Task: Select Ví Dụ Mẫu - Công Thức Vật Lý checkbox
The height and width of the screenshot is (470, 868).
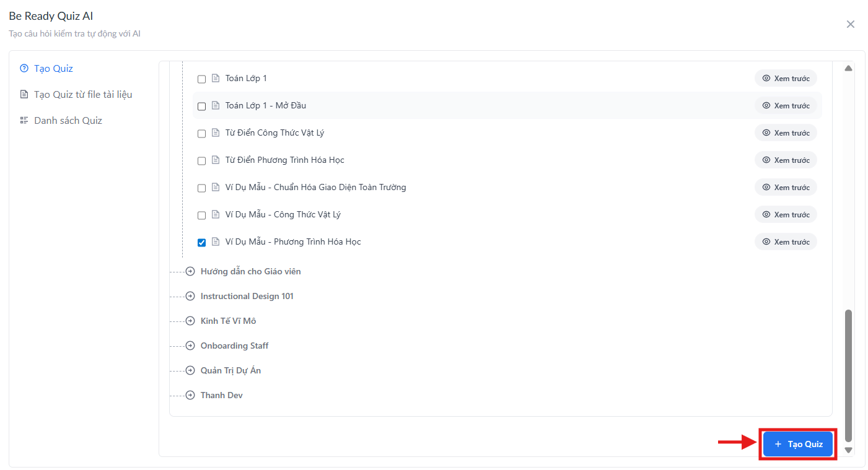Action: [201, 215]
